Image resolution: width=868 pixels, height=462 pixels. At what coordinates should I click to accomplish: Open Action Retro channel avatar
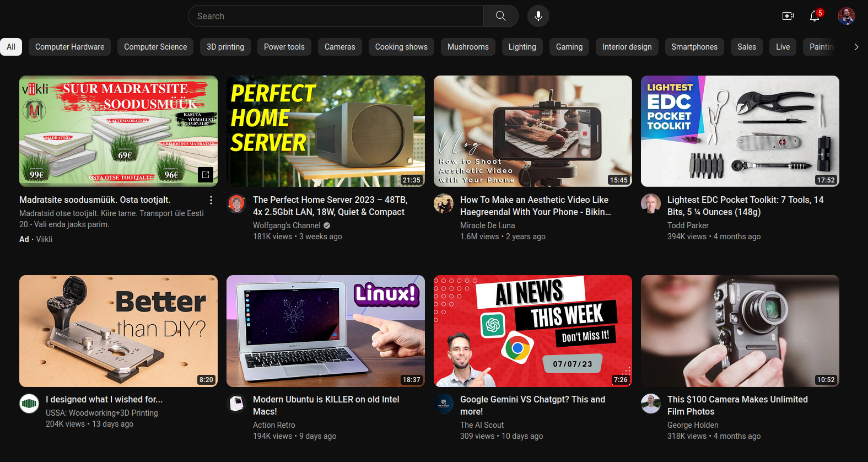236,403
